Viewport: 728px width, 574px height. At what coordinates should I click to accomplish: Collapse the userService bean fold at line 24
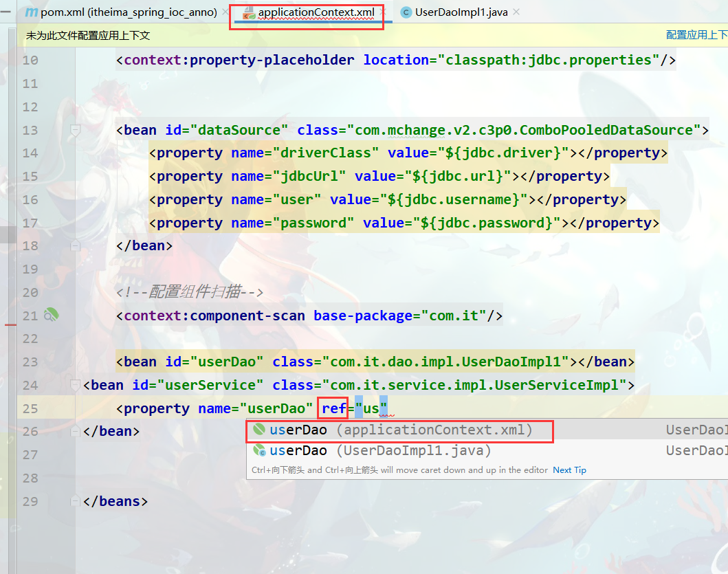(75, 384)
